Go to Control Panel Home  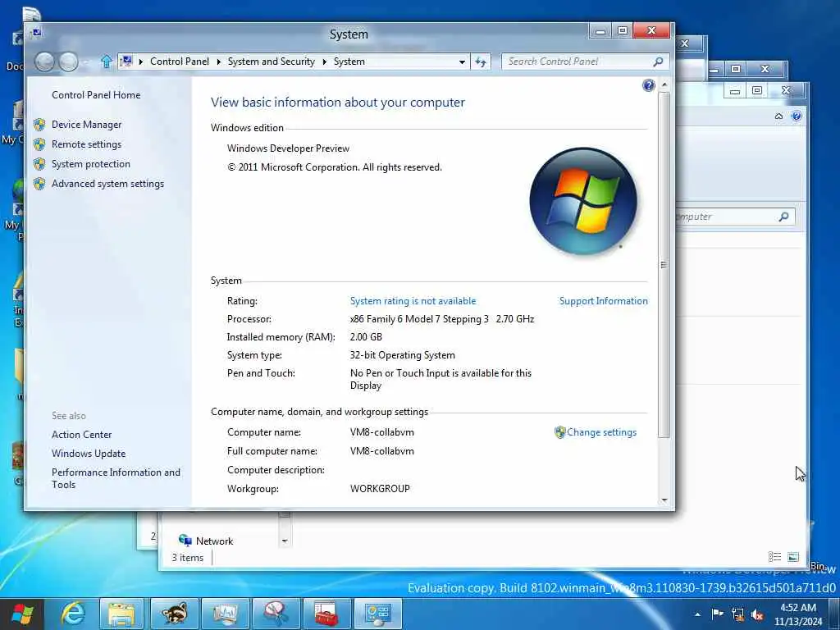tap(96, 95)
